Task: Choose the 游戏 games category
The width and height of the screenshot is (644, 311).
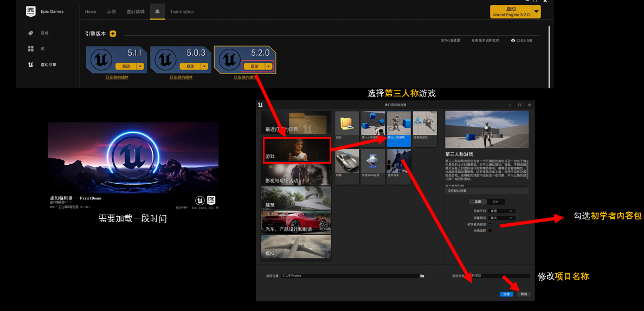Action: (297, 150)
